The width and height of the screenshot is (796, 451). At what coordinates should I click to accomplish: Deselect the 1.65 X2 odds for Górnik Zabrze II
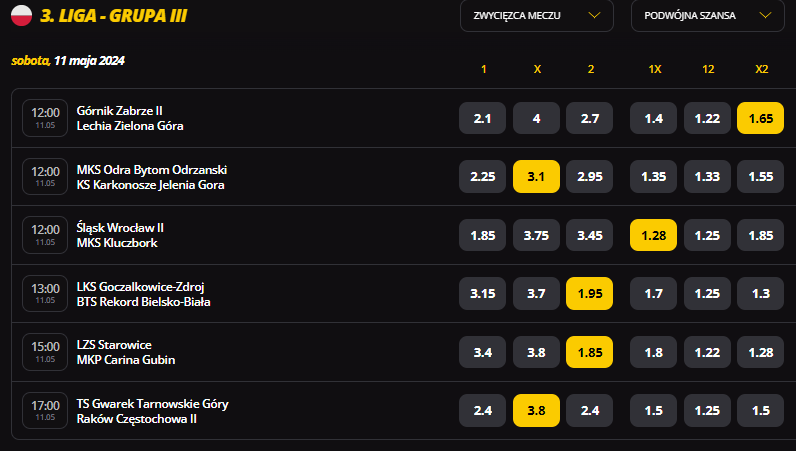[x=760, y=118]
